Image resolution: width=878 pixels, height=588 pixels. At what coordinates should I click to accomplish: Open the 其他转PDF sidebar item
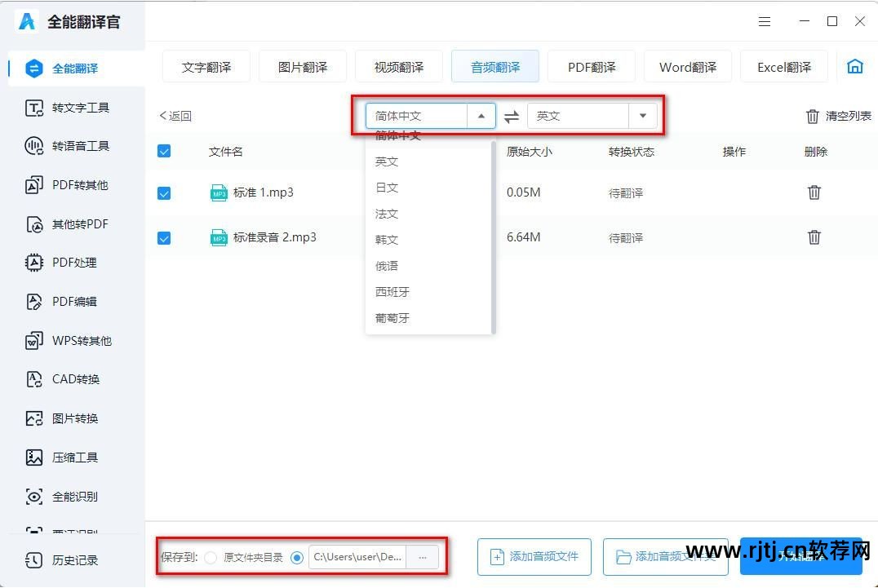(67, 224)
